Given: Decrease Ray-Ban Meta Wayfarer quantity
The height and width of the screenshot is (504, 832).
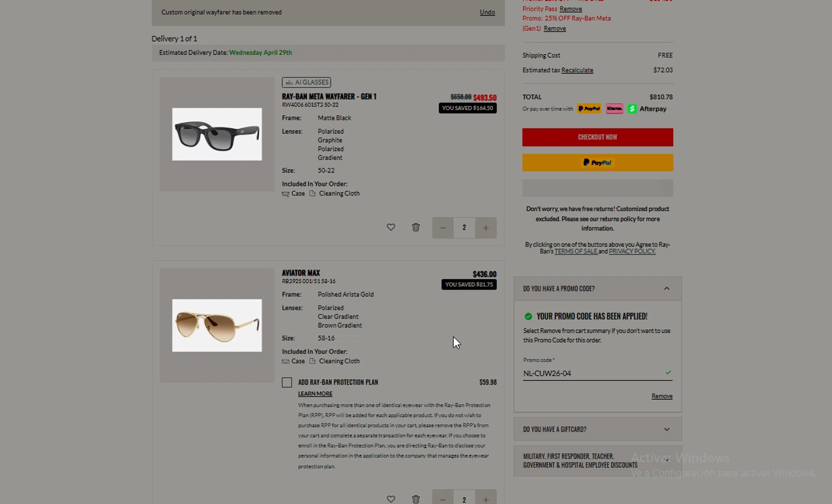Looking at the screenshot, I should [443, 228].
